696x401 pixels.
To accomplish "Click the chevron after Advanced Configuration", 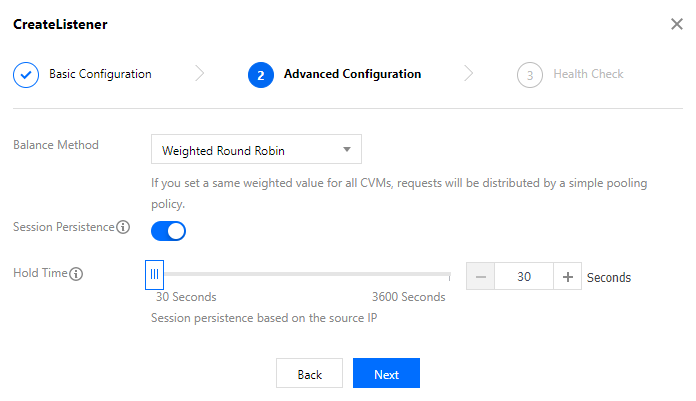I will pos(470,74).
